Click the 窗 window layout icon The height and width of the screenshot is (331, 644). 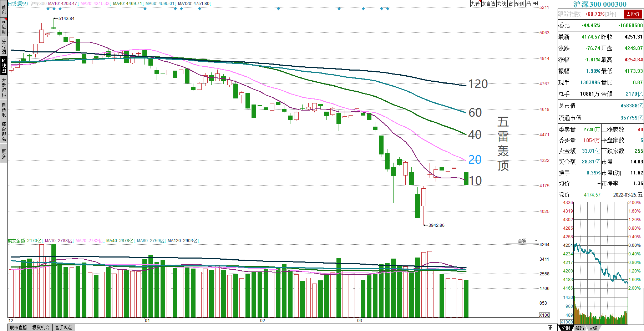pos(511,4)
